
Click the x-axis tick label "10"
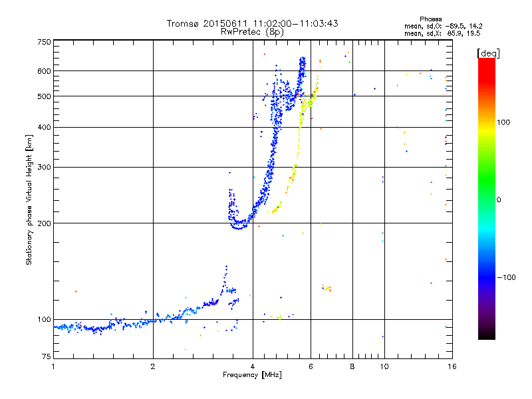coord(384,366)
